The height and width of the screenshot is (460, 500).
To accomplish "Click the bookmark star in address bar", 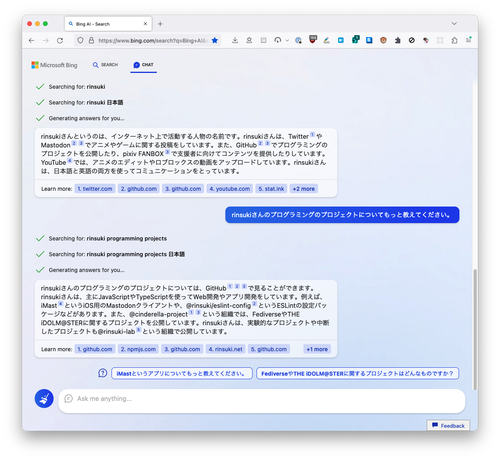I will click(215, 40).
